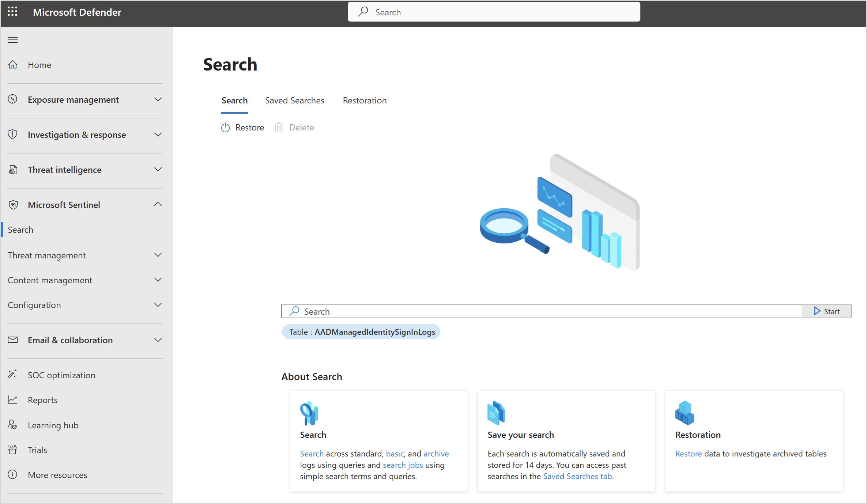
Task: Click the Learning hub icon
Action: (x=13, y=425)
